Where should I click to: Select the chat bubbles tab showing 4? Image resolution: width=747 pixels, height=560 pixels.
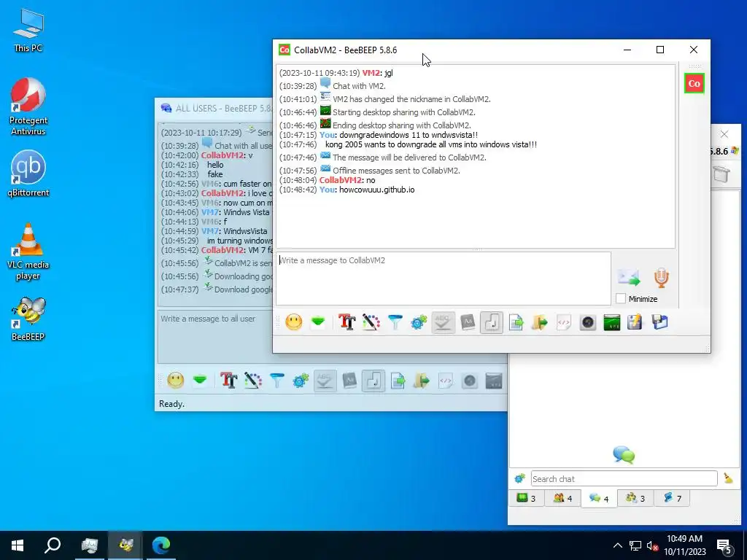tap(599, 498)
